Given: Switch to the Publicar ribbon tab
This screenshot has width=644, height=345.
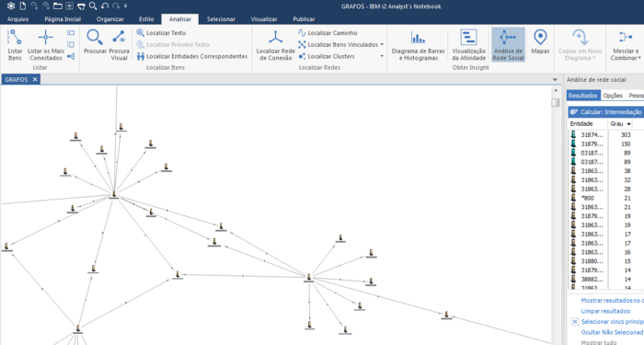Looking at the screenshot, I should [x=304, y=19].
